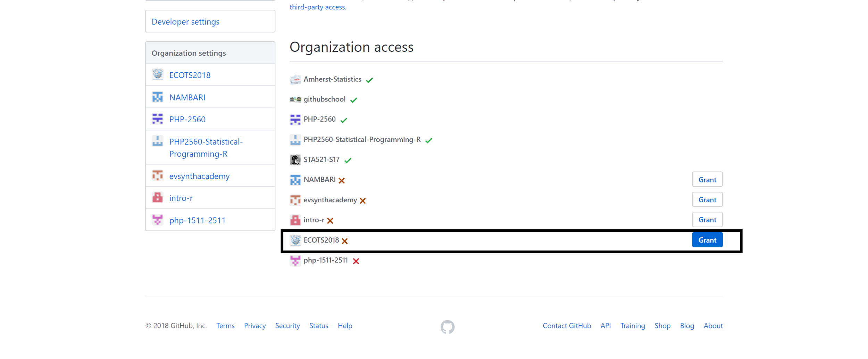This screenshot has width=868, height=359.
Task: Open intro-r organization settings in sidebar
Action: 181,198
